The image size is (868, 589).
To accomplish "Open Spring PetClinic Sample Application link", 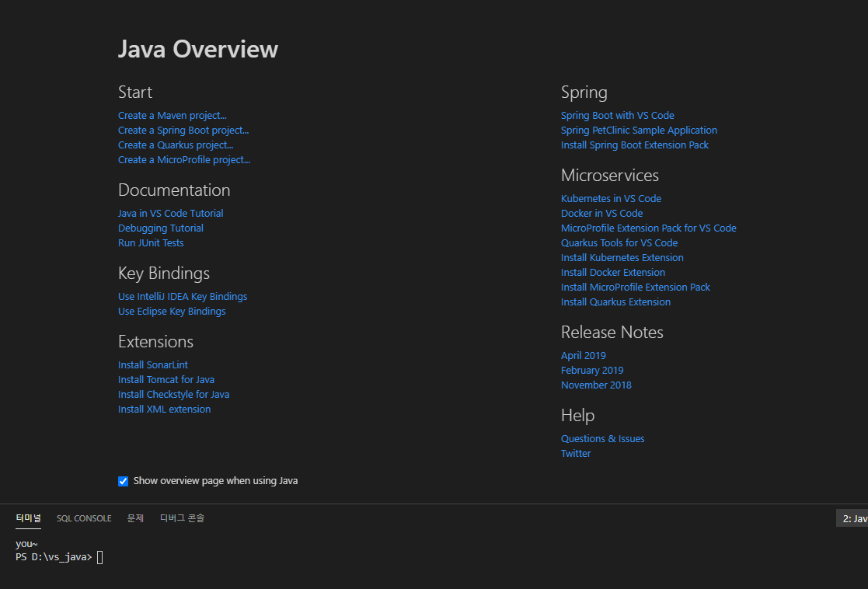I will 639,131.
